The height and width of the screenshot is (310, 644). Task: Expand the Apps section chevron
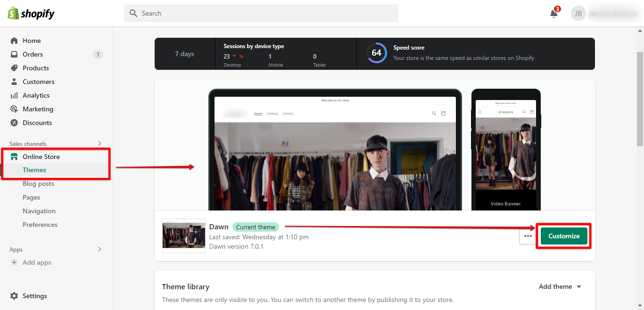[99, 249]
